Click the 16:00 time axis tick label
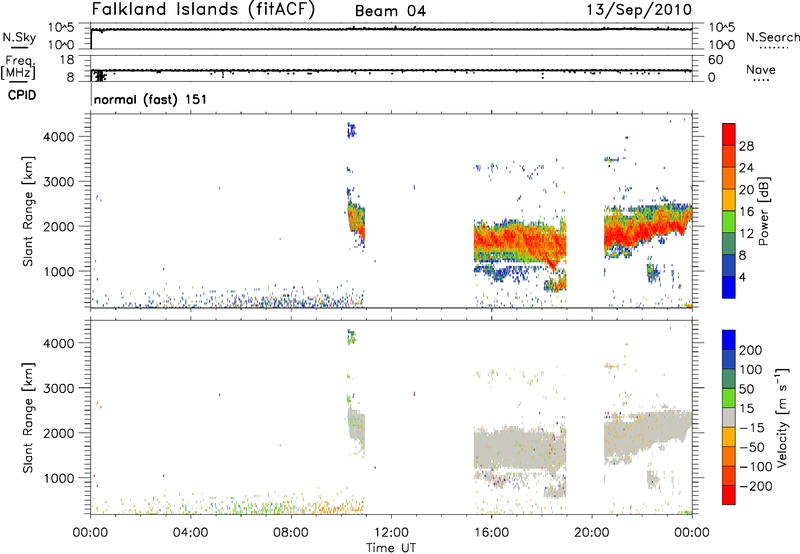The height and width of the screenshot is (554, 800). click(x=491, y=533)
